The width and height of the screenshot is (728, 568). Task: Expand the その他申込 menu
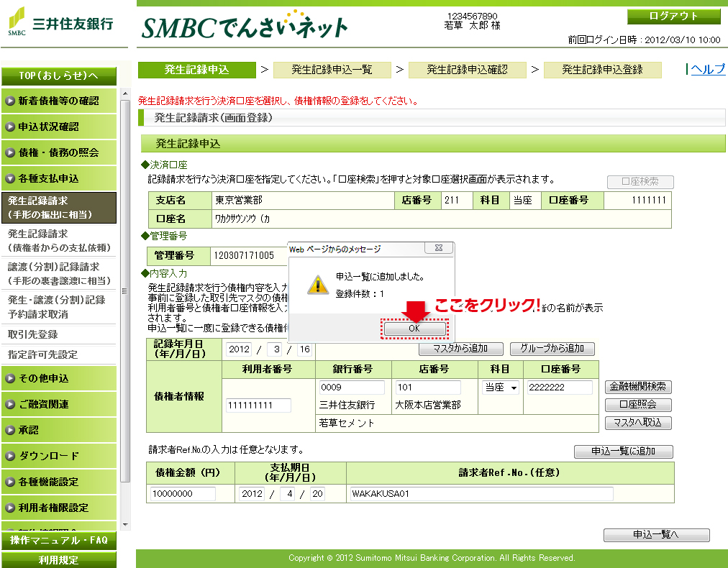click(x=59, y=378)
